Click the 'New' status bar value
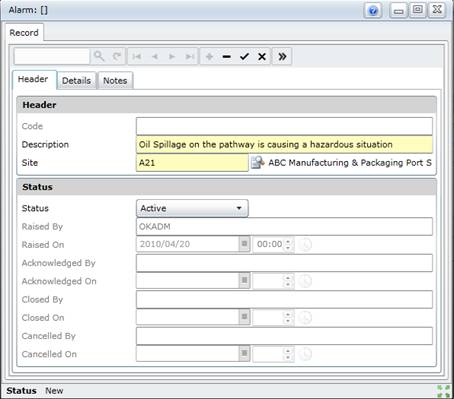 tap(54, 391)
